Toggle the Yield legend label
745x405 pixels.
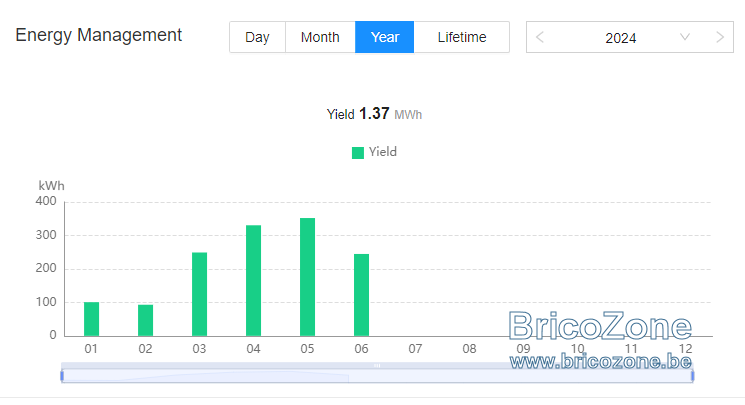click(382, 152)
